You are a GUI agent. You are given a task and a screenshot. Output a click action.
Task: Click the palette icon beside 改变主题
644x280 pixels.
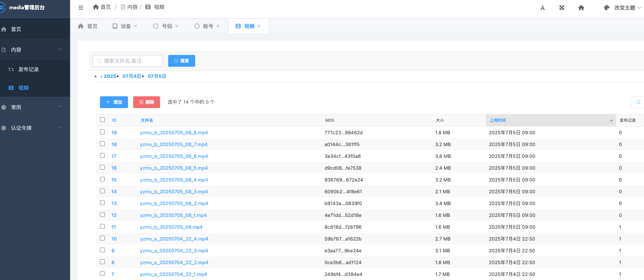(607, 8)
